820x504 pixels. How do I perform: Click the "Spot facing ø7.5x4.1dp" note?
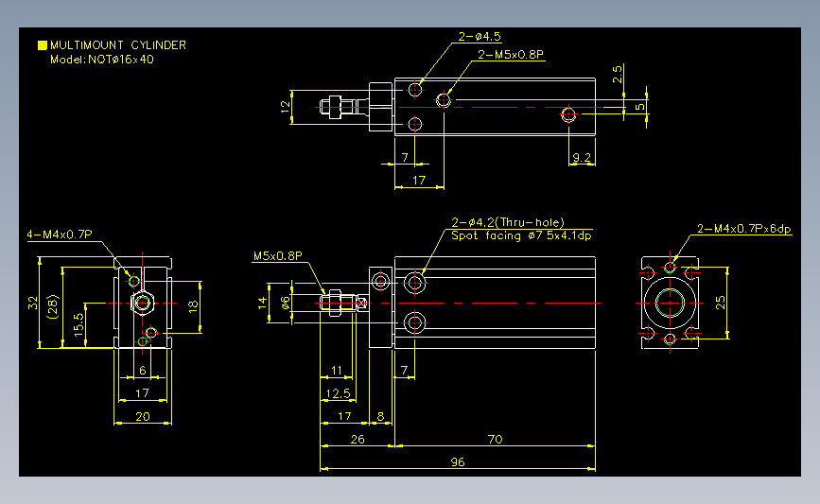click(x=521, y=235)
